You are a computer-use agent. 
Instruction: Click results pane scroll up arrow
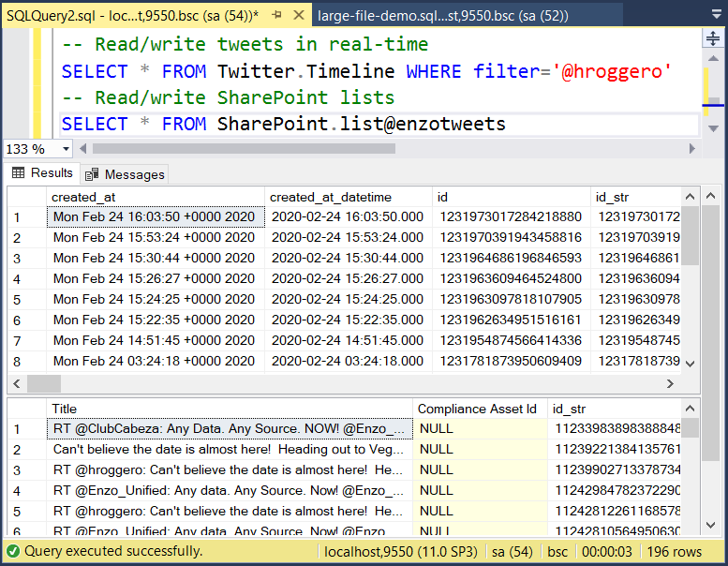(710, 196)
